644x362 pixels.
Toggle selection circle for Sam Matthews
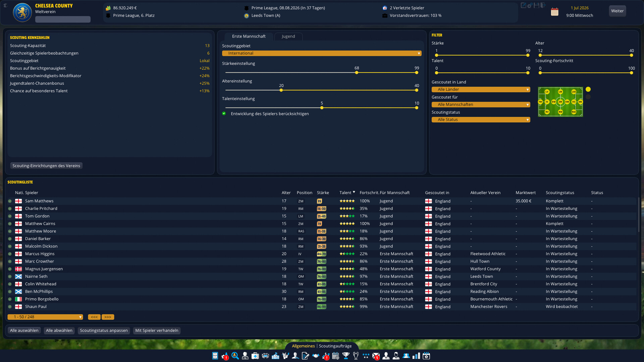[x=10, y=201]
